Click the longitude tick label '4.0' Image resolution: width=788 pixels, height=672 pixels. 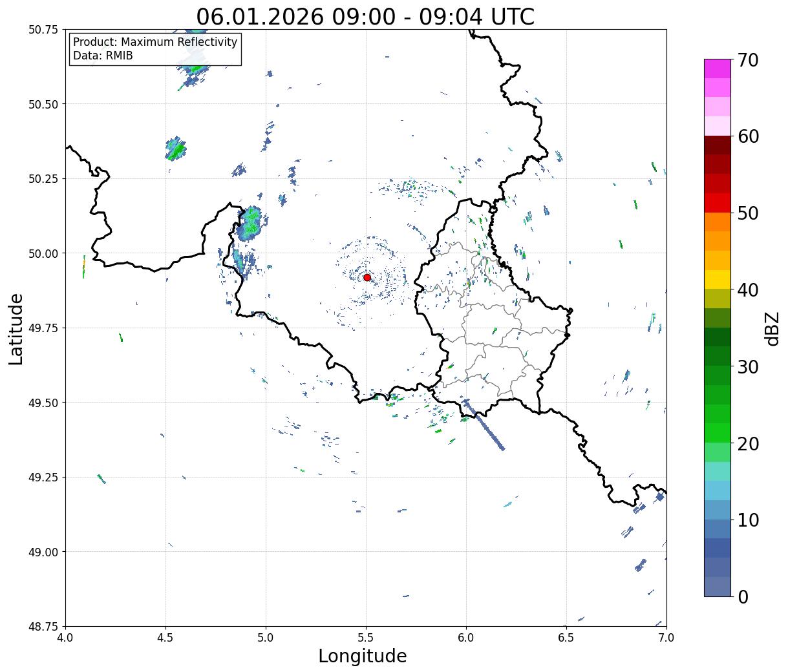pos(65,638)
